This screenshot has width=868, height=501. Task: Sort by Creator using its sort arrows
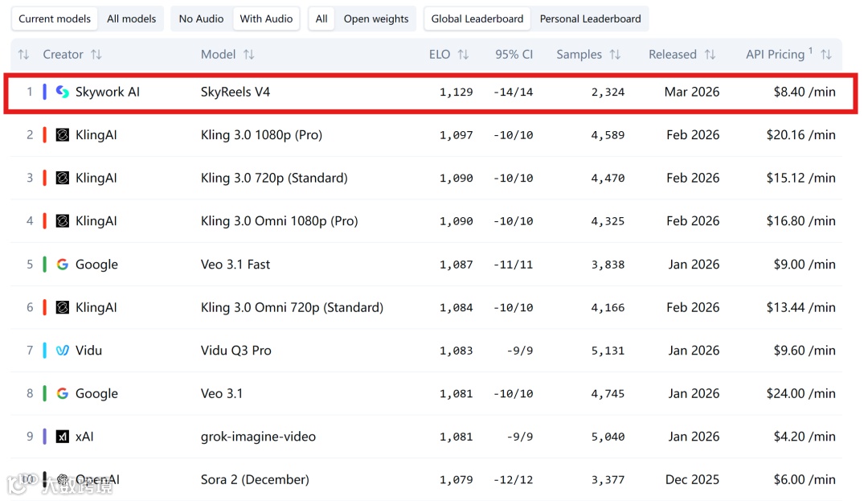[96, 54]
